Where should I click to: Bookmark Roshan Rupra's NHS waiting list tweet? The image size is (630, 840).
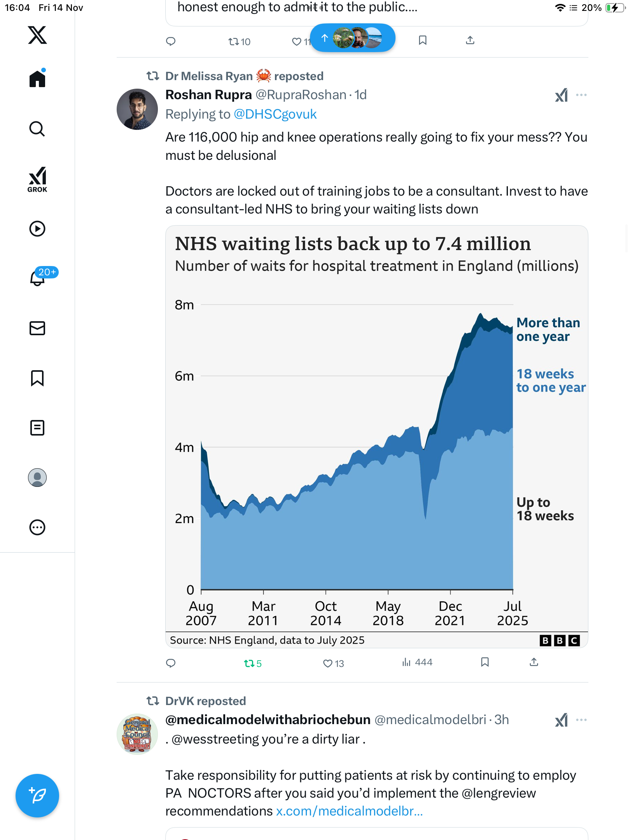[485, 662]
